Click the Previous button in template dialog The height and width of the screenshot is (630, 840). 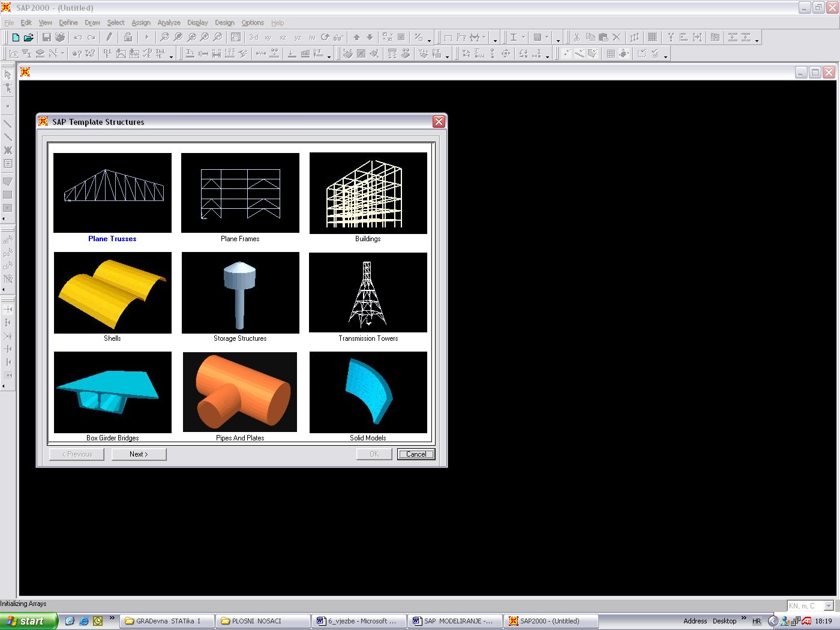[x=77, y=454]
